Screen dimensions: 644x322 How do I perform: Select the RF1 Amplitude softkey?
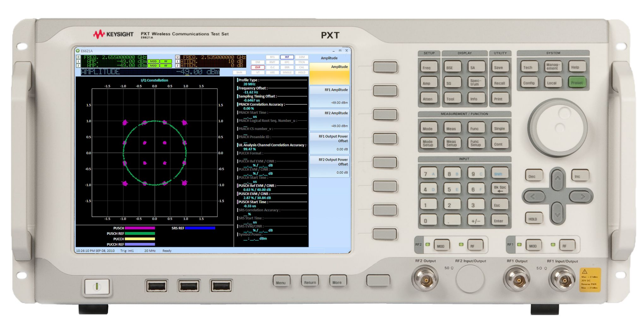[329, 97]
